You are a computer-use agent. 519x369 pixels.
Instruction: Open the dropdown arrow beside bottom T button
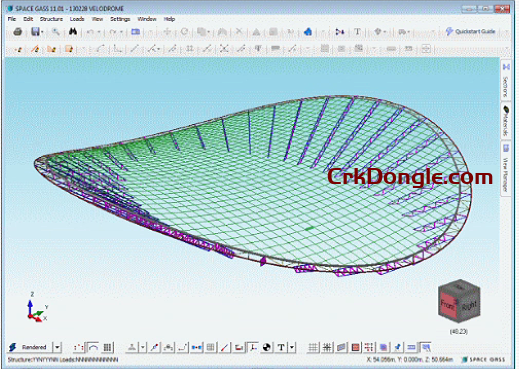pos(292,347)
